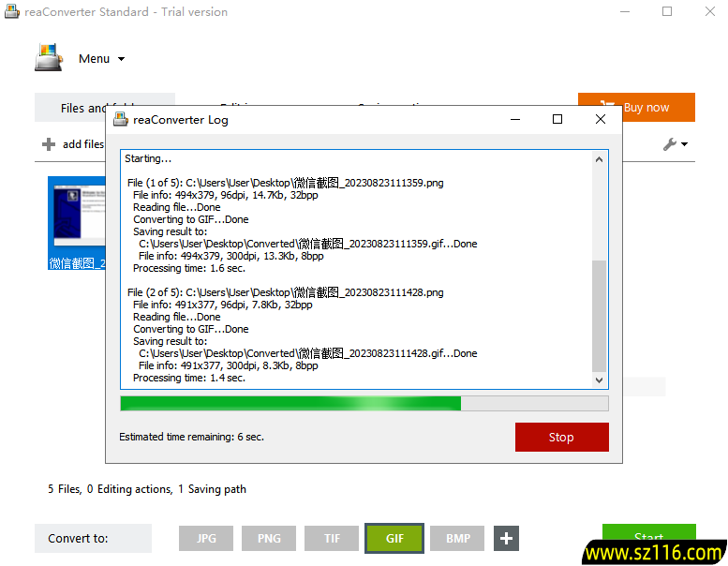This screenshot has height=566, width=728.
Task: Click the plus icon beside add files
Action: (49, 144)
